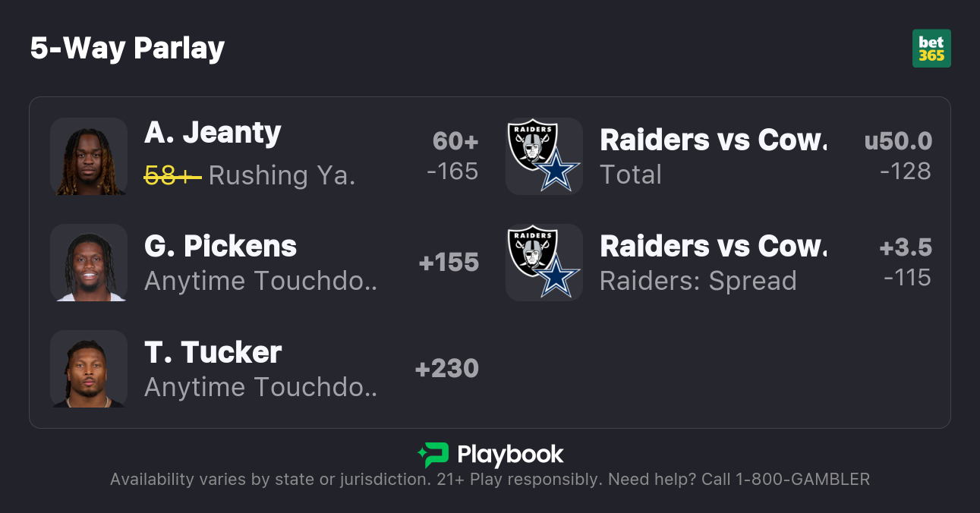The width and height of the screenshot is (980, 513).
Task: Click the Playbook logo icon
Action: (433, 455)
